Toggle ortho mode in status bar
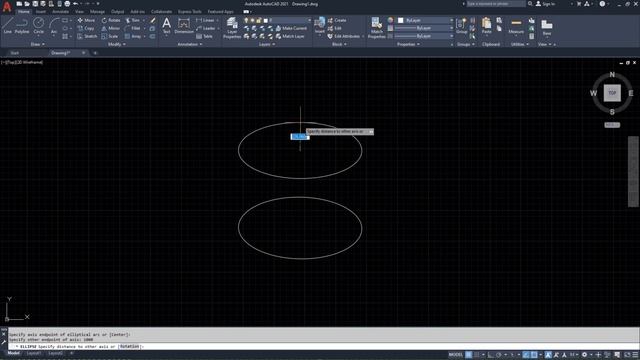Viewport: 640px width, 360px height. click(491, 355)
